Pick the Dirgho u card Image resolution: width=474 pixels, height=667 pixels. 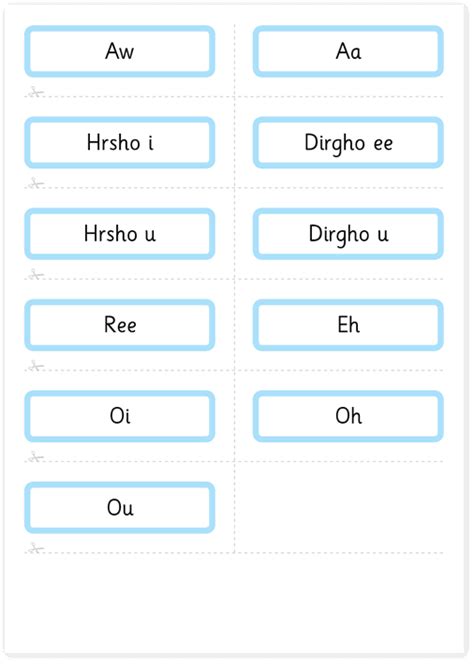348,234
